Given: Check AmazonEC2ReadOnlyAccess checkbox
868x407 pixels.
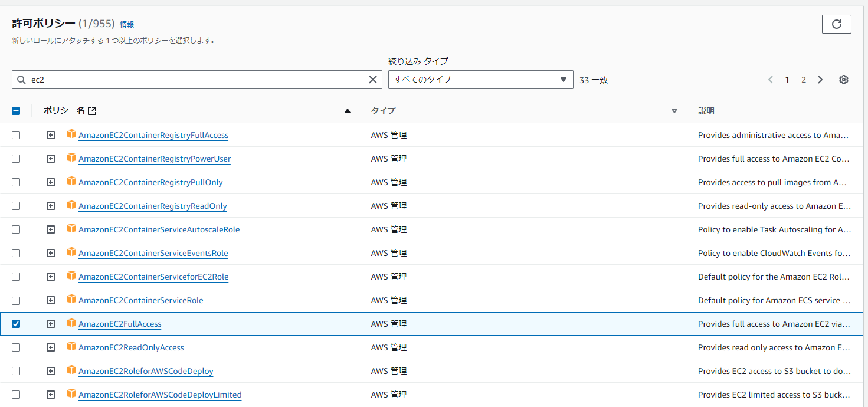Looking at the screenshot, I should click(16, 347).
